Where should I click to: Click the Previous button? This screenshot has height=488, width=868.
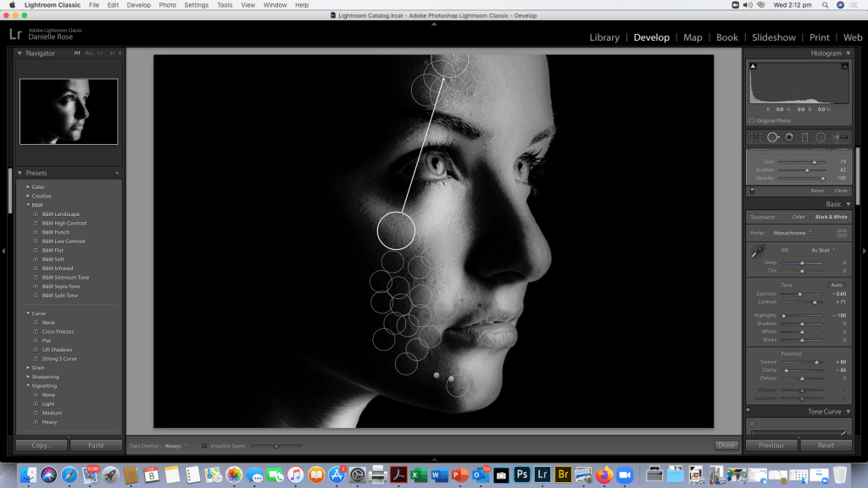click(771, 445)
